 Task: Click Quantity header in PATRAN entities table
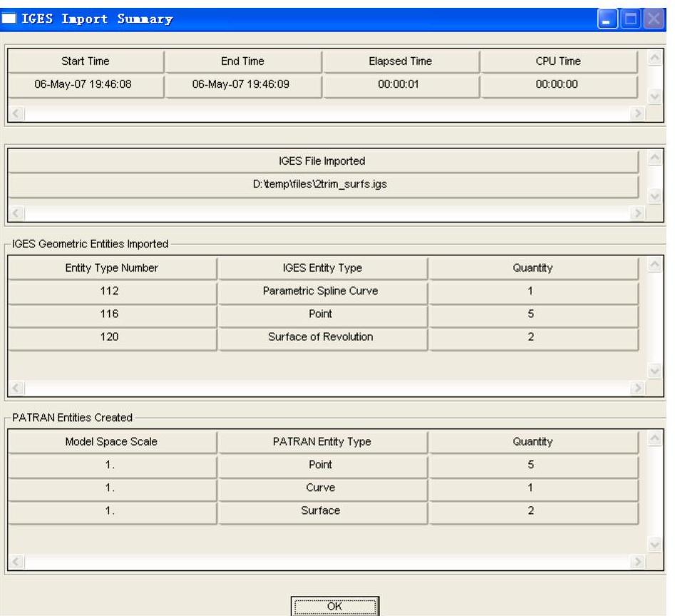pyautogui.click(x=533, y=441)
